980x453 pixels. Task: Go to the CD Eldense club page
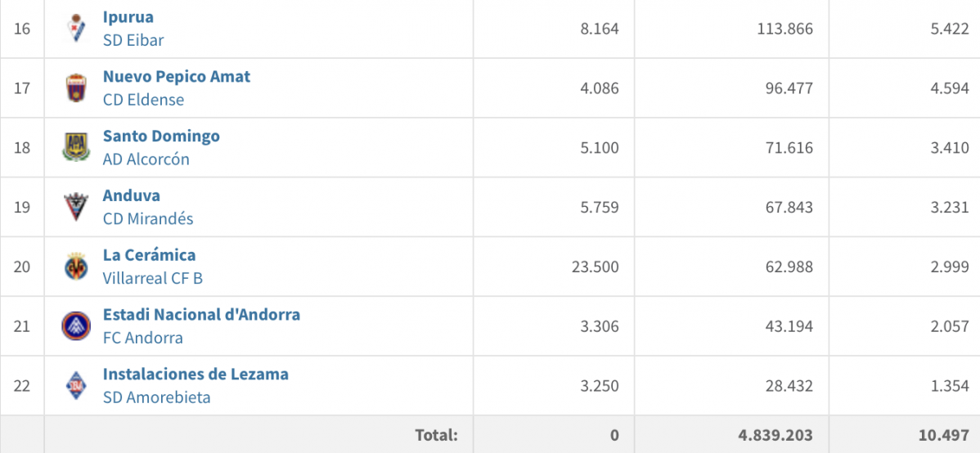point(143,99)
